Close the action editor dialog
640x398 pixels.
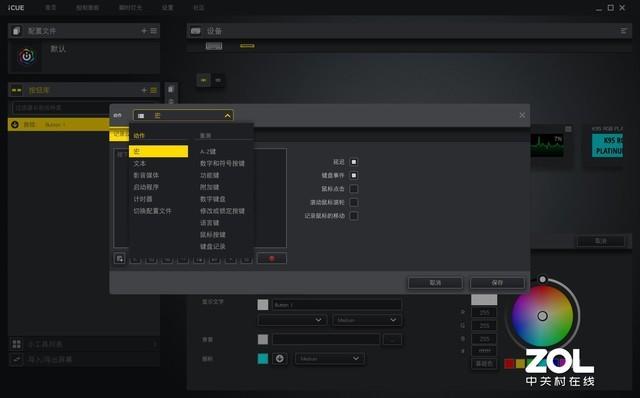522,115
